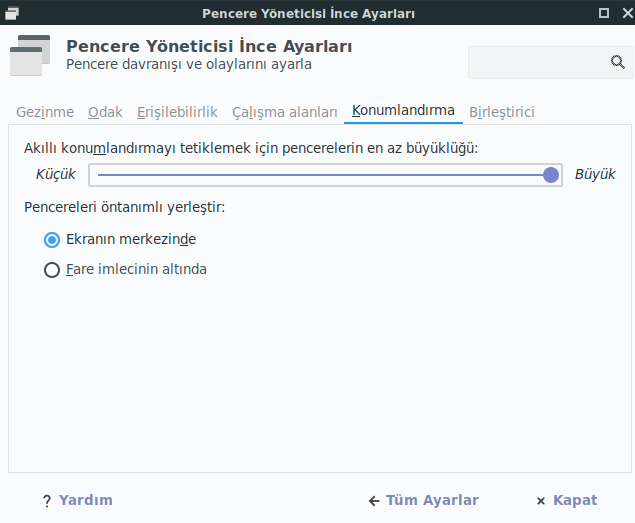Go to the Birleştirici tab
Image resolution: width=635 pixels, height=523 pixels.
(x=502, y=112)
